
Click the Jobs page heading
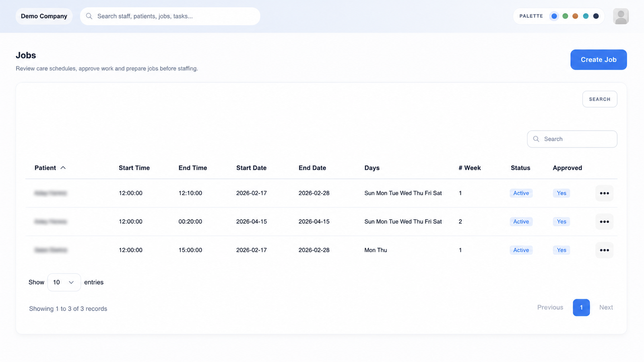[26, 55]
